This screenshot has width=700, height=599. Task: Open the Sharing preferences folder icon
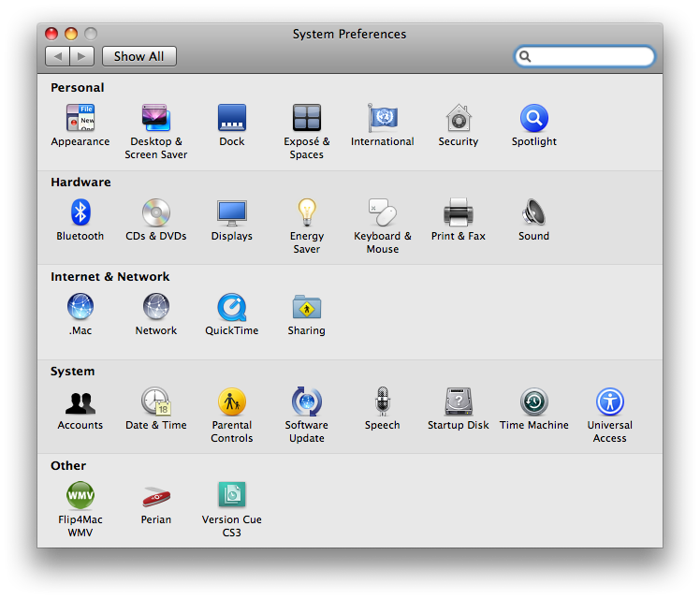pos(307,308)
